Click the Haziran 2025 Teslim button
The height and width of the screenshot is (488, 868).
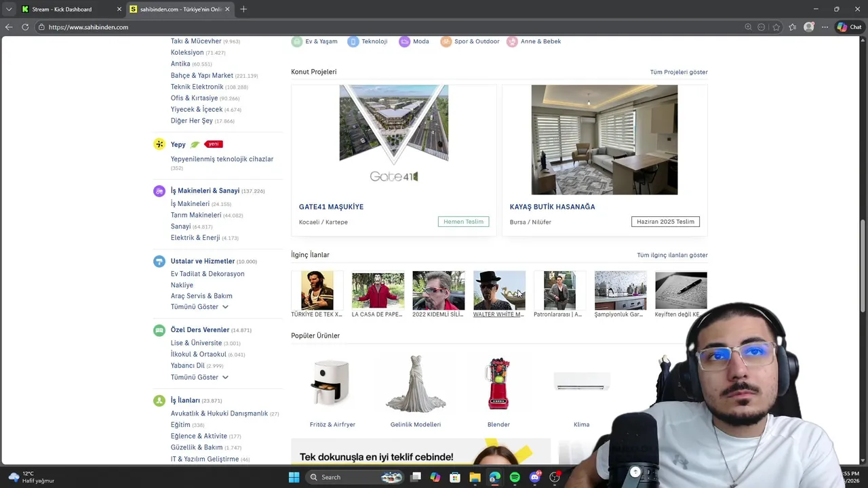pos(665,222)
